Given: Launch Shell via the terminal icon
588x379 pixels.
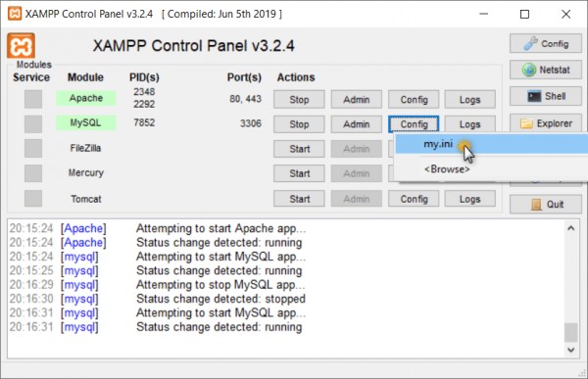Looking at the screenshot, I should (x=534, y=96).
